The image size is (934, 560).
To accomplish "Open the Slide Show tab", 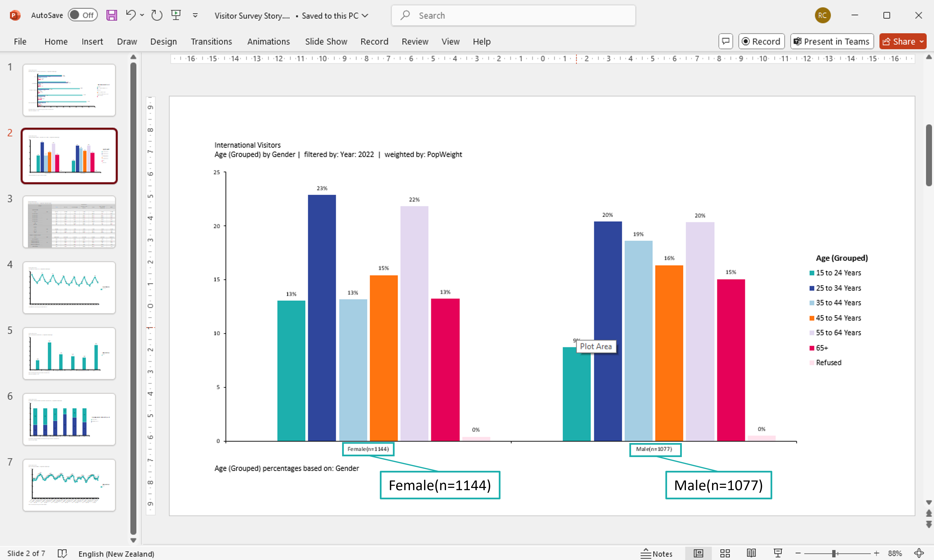I will point(326,42).
